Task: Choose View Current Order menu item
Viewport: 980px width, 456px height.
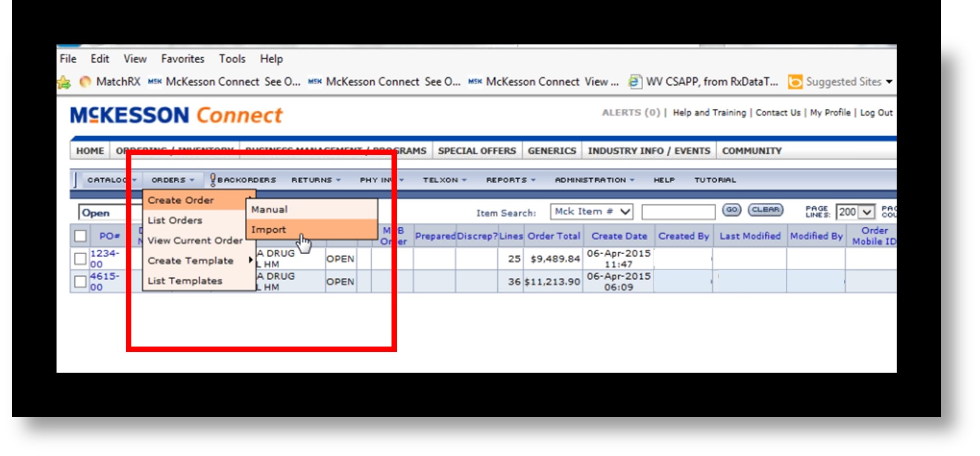Action: pyautogui.click(x=199, y=240)
